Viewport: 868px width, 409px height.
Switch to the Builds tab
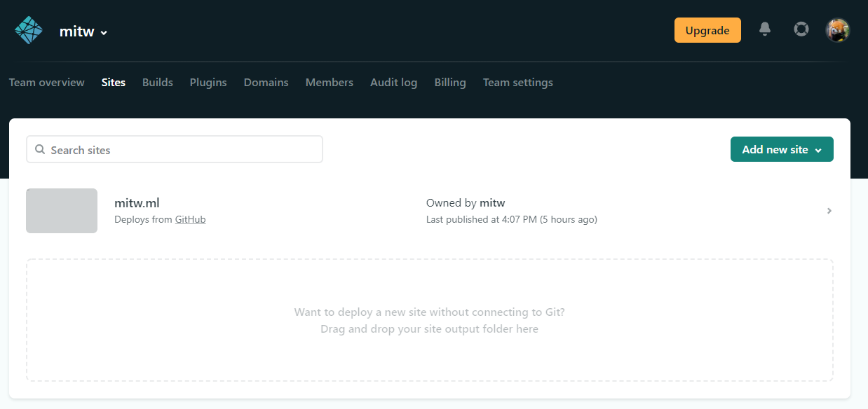[158, 83]
